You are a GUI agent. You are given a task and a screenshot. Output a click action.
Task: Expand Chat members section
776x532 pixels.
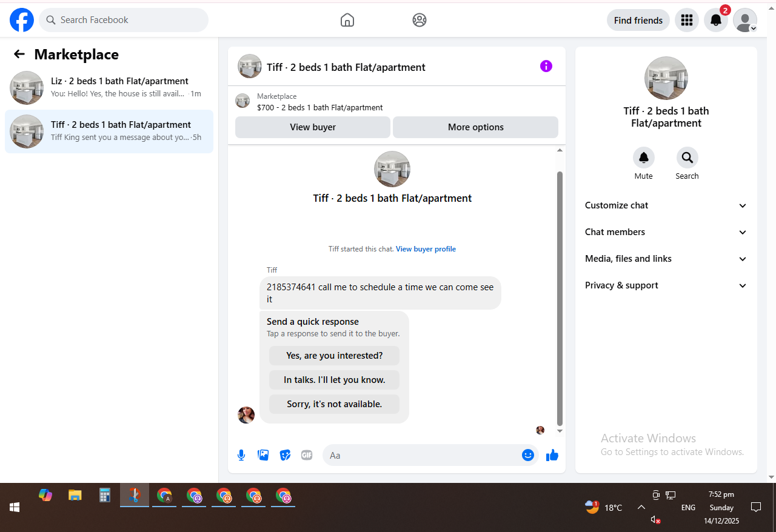(666, 232)
